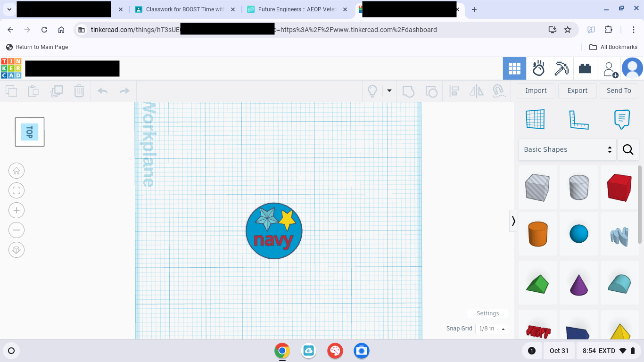Toggle orthographic perspective cube button
The width and height of the screenshot is (644, 362).
17,250
